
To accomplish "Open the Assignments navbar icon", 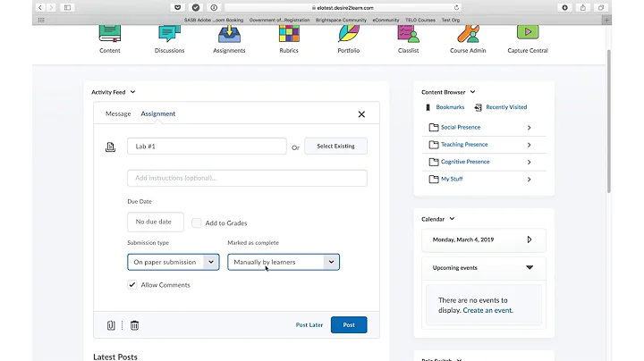I will 229,34.
